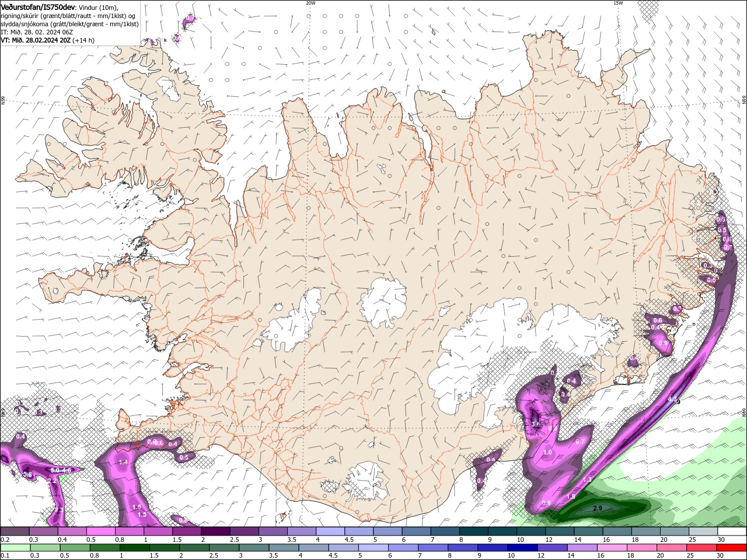747x560 pixels.
Task: Click the medium green 0.5 swatch in lower scale
Action: (75, 548)
